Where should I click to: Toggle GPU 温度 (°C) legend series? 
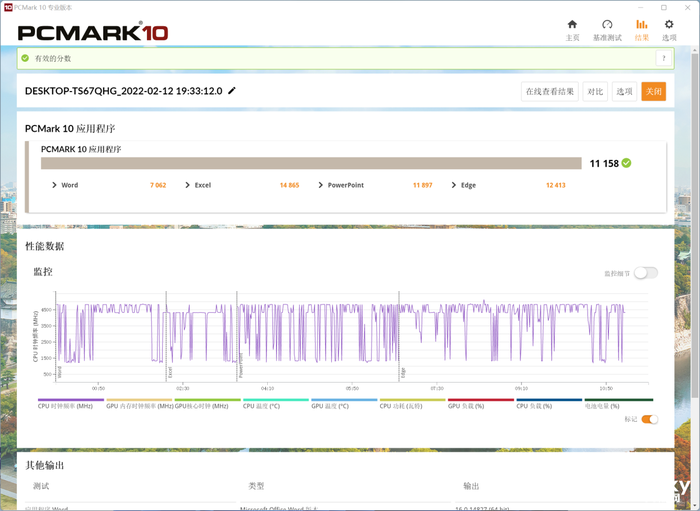344,403
